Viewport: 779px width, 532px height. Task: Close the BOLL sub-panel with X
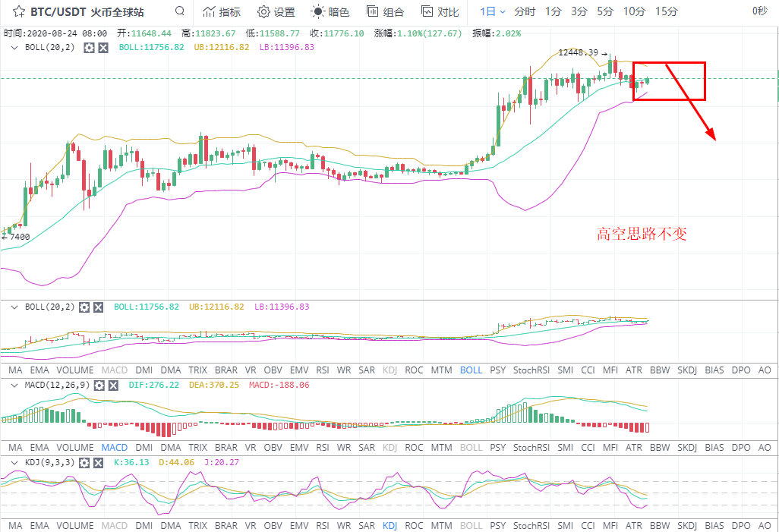pos(99,307)
